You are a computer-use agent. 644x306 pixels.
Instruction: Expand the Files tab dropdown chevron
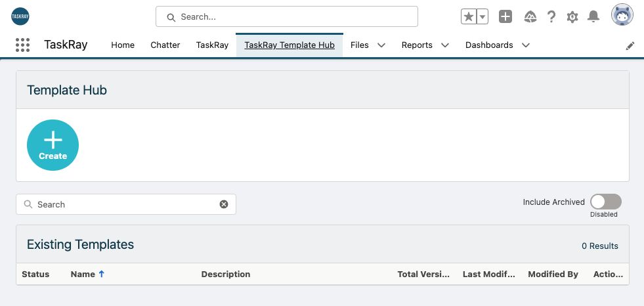pyautogui.click(x=381, y=45)
